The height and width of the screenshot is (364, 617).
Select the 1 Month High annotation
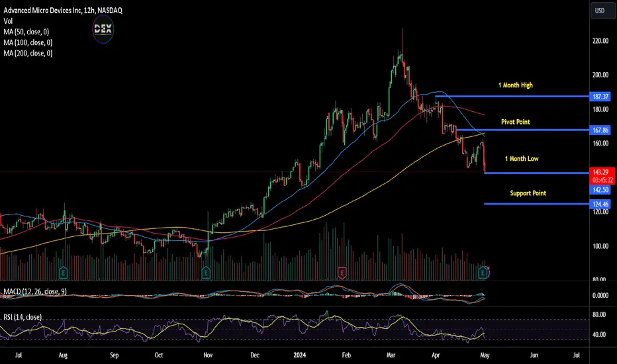pos(516,85)
